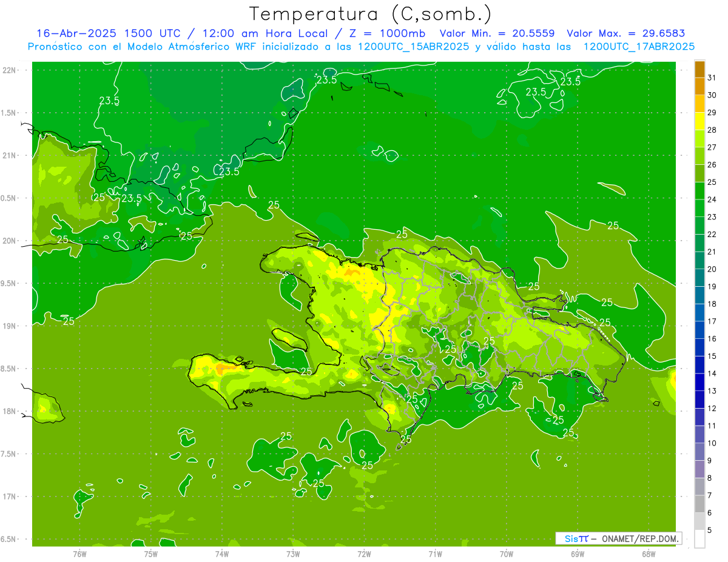
Task: Click the 'Valor Max. = 29.6583' readout
Action: click(626, 33)
